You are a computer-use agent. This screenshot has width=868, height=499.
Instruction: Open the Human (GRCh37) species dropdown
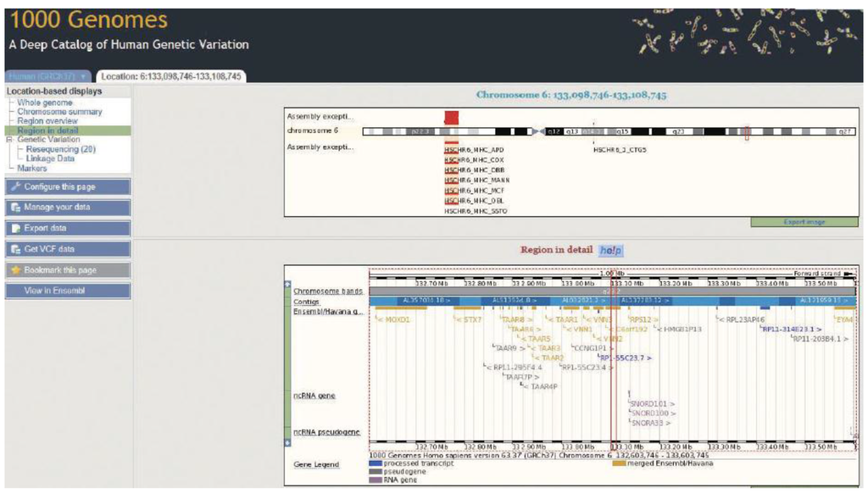click(48, 76)
